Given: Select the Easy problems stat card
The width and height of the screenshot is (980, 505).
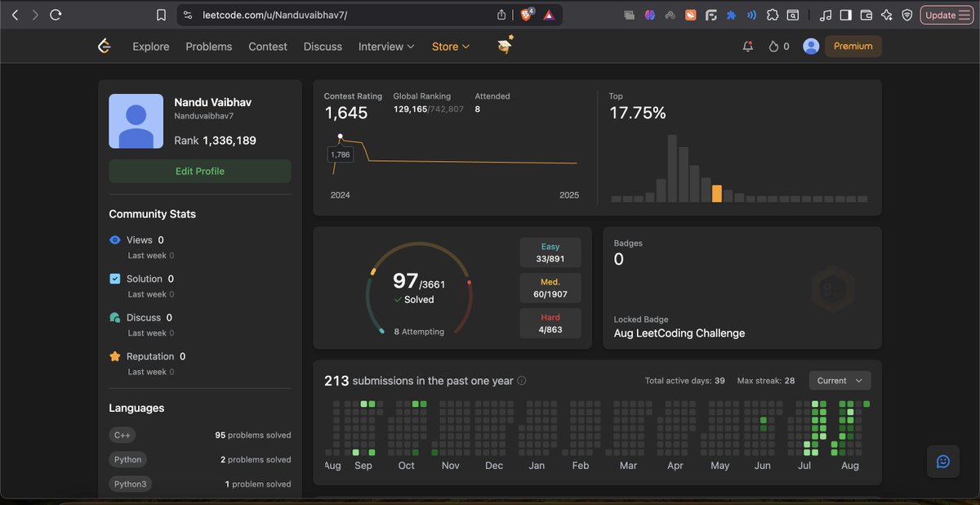Looking at the screenshot, I should point(550,252).
